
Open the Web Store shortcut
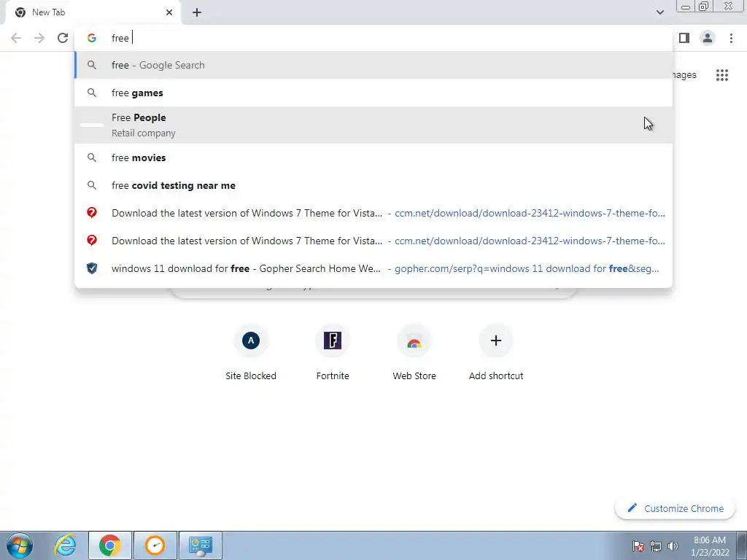414,352
